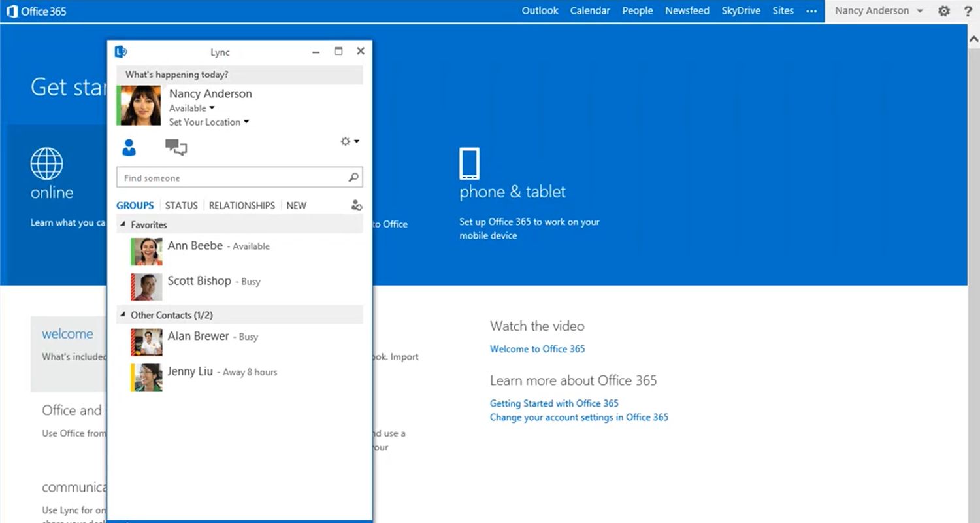
Task: Switch to the RELATIONSHIPS tab
Action: 242,205
